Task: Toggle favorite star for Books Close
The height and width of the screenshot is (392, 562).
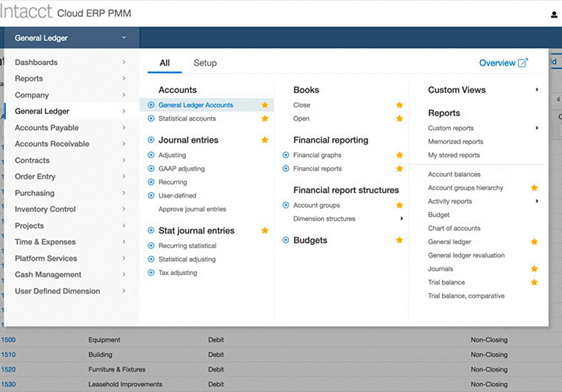Action: pyautogui.click(x=400, y=105)
